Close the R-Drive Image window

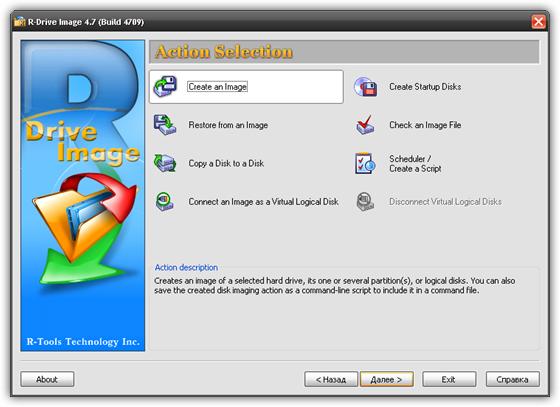(x=538, y=22)
